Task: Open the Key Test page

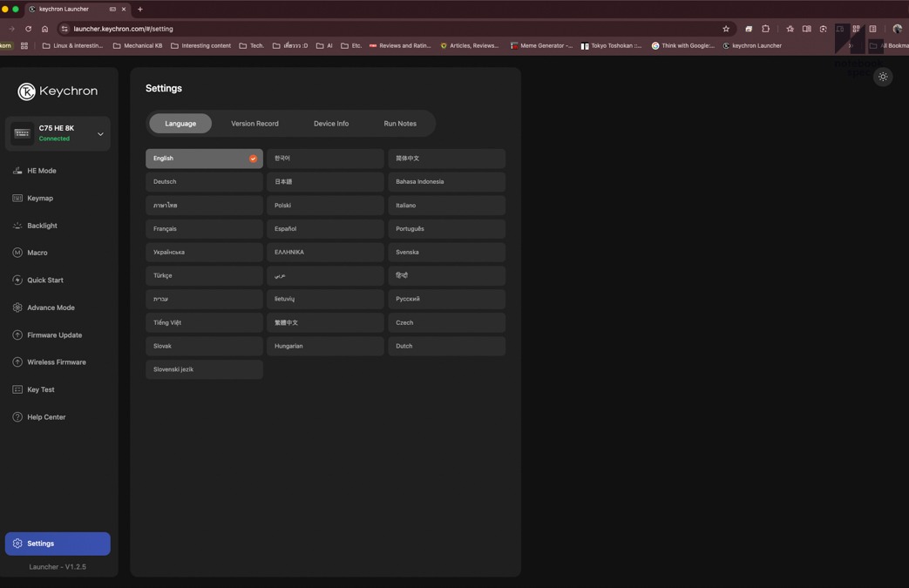Action: [x=40, y=389]
